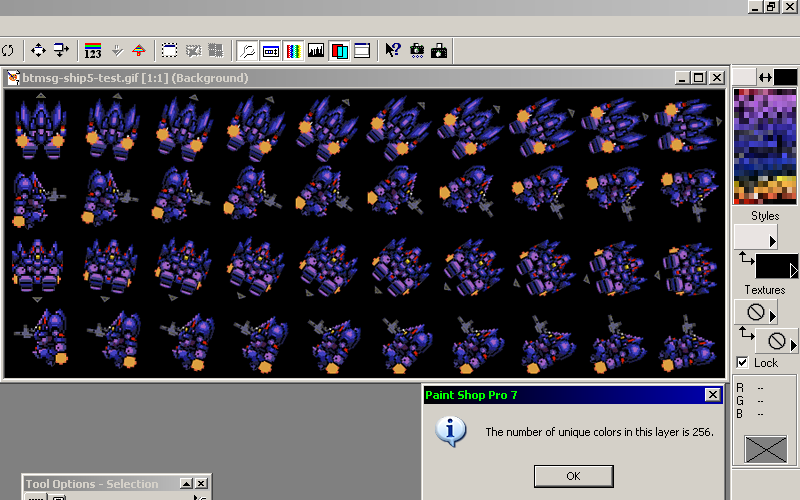Toggle the Overview window icon
800x500 pixels.
[362, 51]
